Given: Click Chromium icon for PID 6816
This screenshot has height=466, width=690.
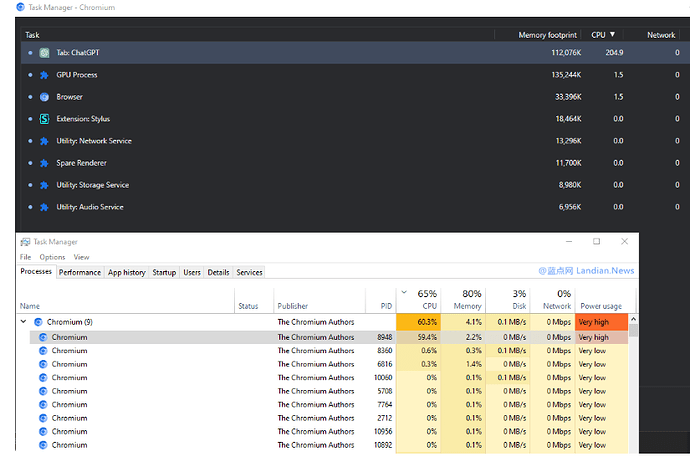Looking at the screenshot, I should [43, 364].
